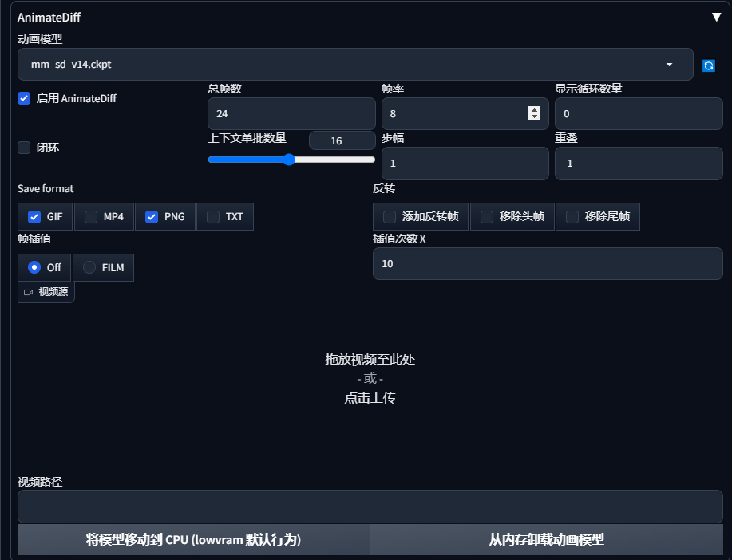
Task: Check the MP4 save format
Action: pyautogui.click(x=90, y=216)
